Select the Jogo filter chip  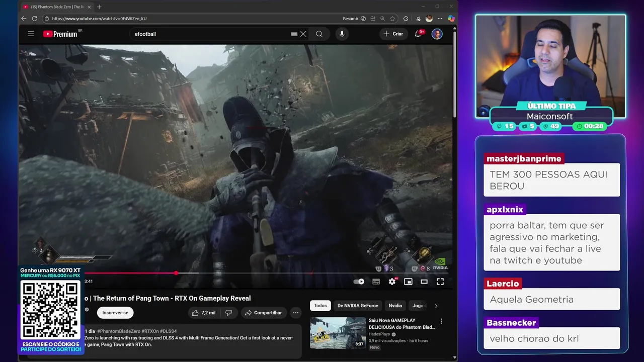pos(419,306)
